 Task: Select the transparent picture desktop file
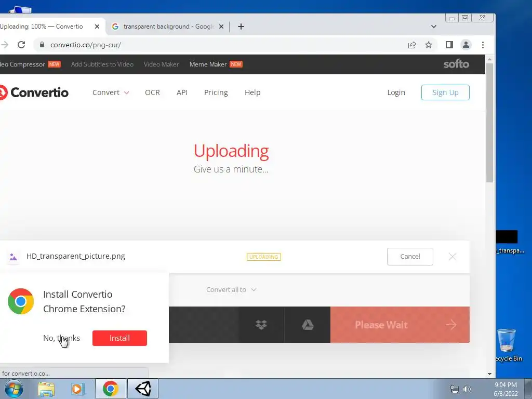(x=510, y=243)
